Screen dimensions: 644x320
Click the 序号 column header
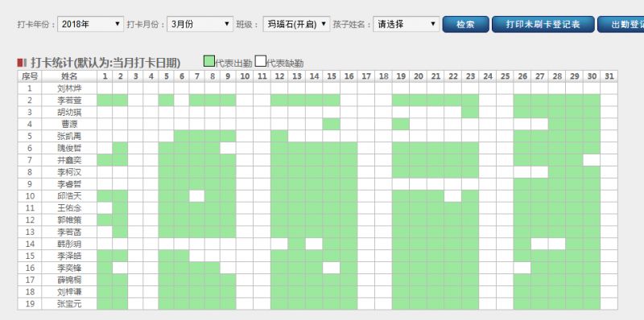tap(30, 76)
